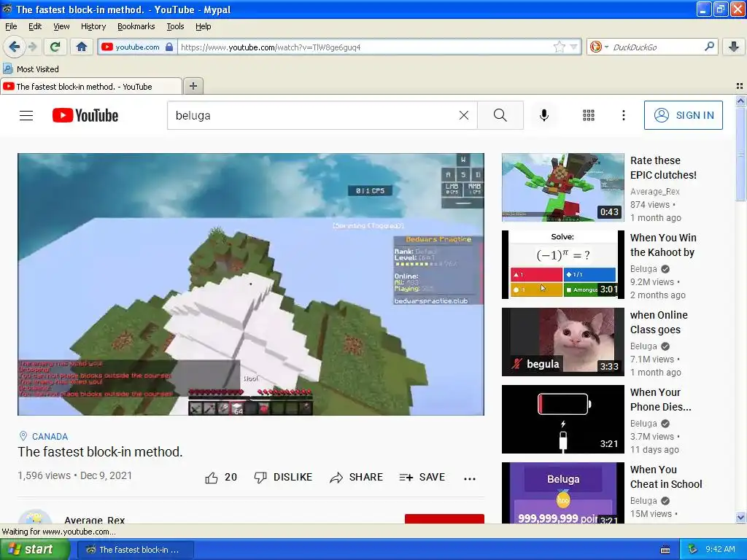
Task: Open 'Rate these EPIC clutches!' thumbnail
Action: 563,187
